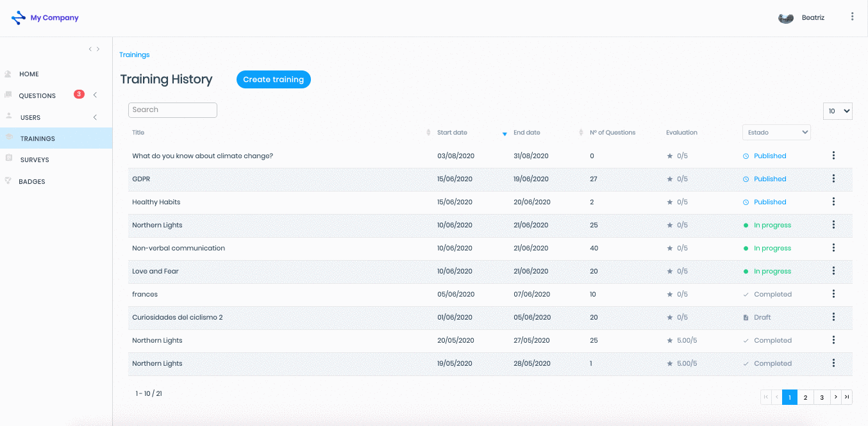Open the Estado status filter dropdown
The height and width of the screenshot is (426, 868).
click(x=776, y=133)
